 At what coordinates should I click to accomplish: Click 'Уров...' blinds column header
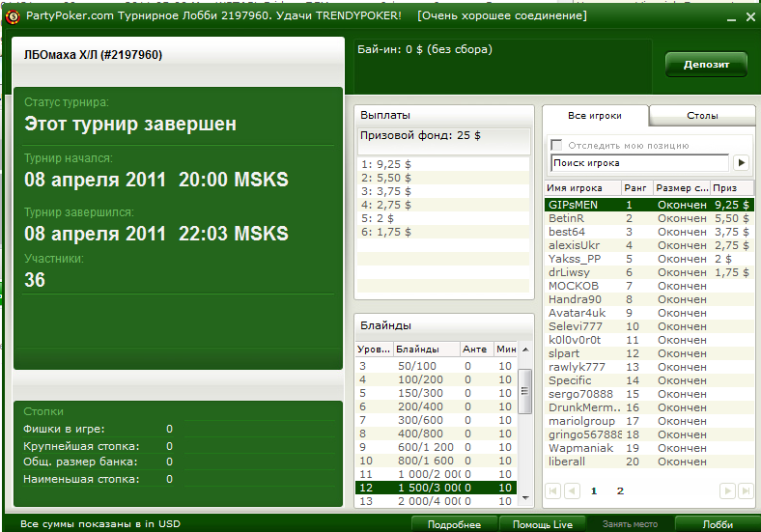pos(374,349)
